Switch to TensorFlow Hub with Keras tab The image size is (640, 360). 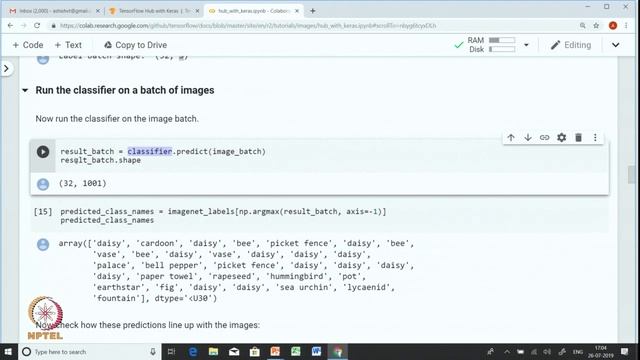[154, 11]
